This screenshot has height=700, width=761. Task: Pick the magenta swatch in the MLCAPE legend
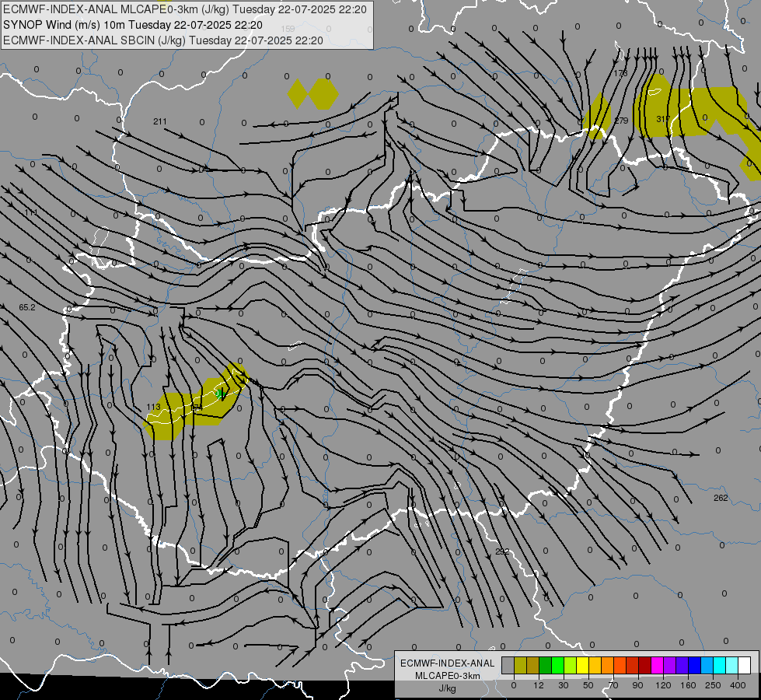coord(657,665)
